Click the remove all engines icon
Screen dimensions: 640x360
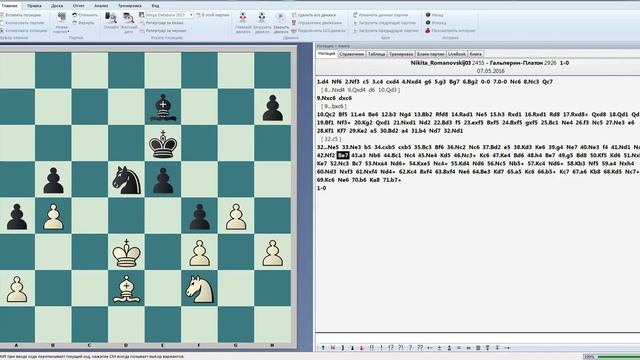pos(294,15)
